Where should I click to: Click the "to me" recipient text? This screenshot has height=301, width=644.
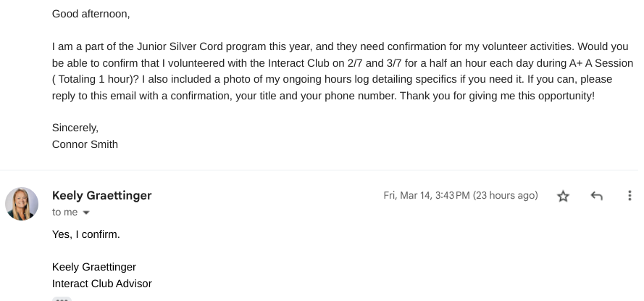pos(64,213)
